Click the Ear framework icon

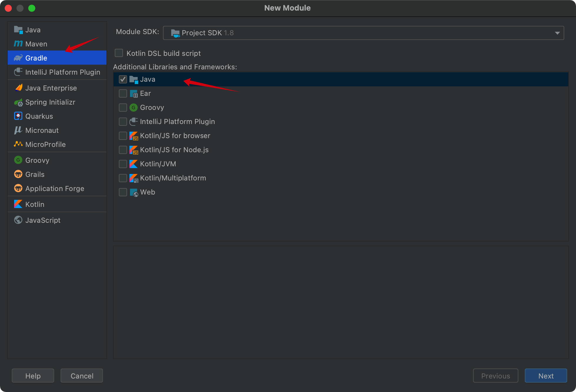click(x=134, y=93)
